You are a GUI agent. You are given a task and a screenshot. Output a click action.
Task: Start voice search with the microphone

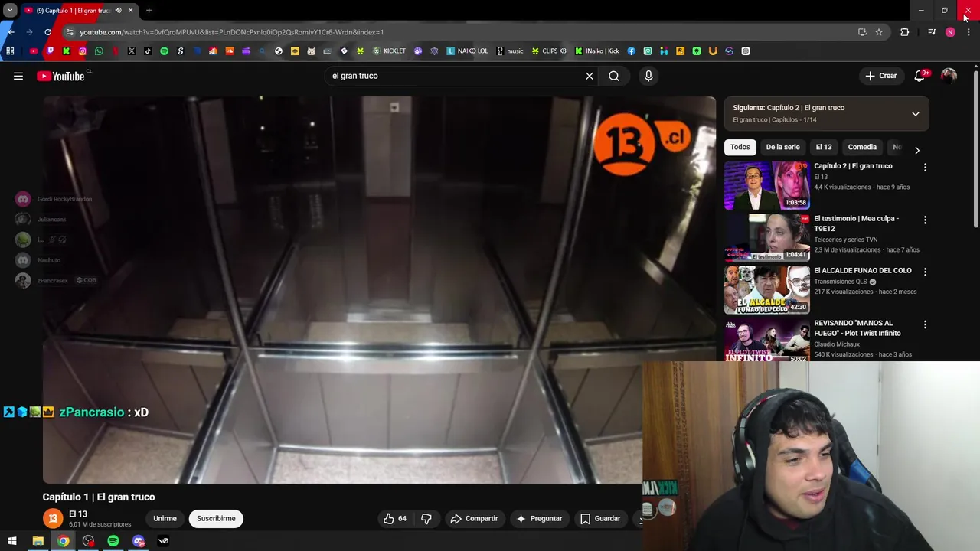pos(648,76)
